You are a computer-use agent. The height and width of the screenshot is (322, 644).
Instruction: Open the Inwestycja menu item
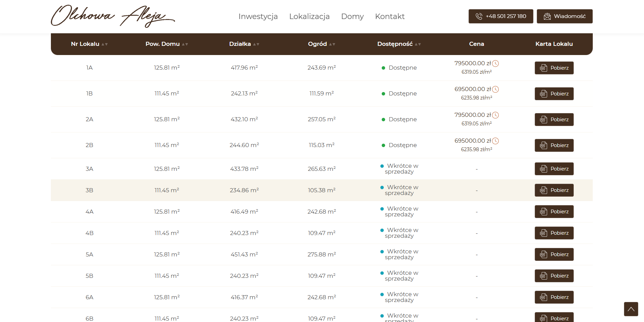coord(258,16)
